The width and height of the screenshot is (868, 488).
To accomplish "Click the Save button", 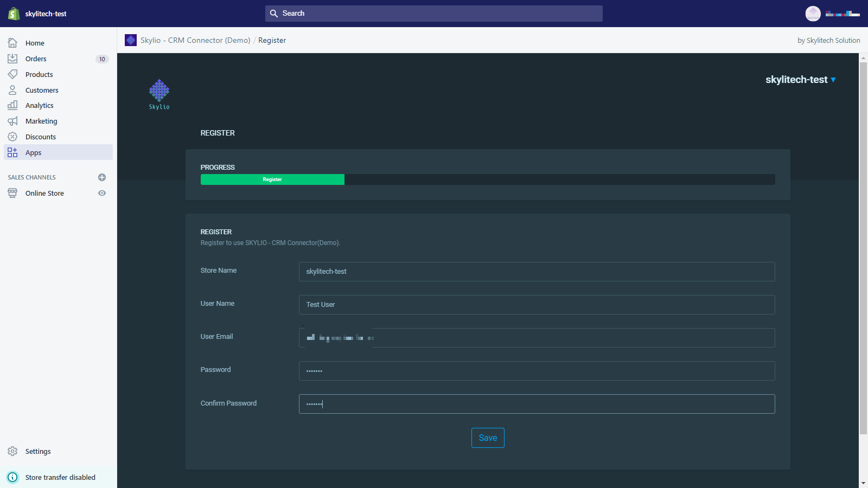I will click(x=488, y=438).
